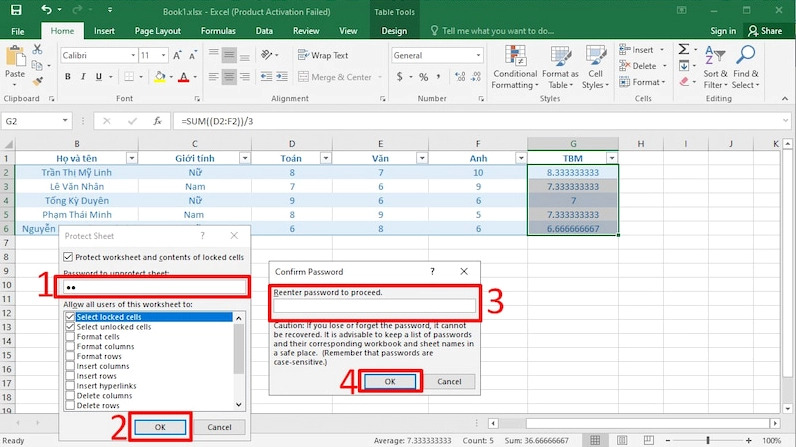Open Sort & Filter menu
This screenshot has height=447, width=796.
tap(715, 67)
